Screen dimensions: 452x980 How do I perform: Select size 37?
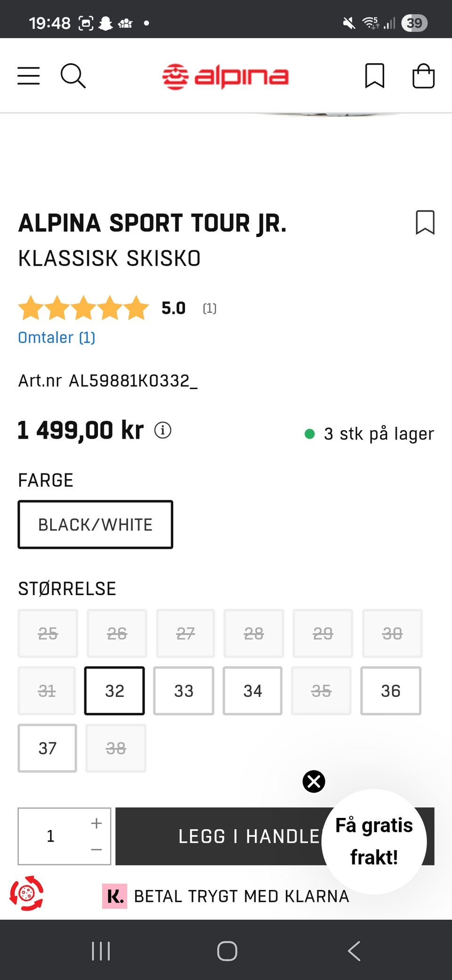point(47,748)
